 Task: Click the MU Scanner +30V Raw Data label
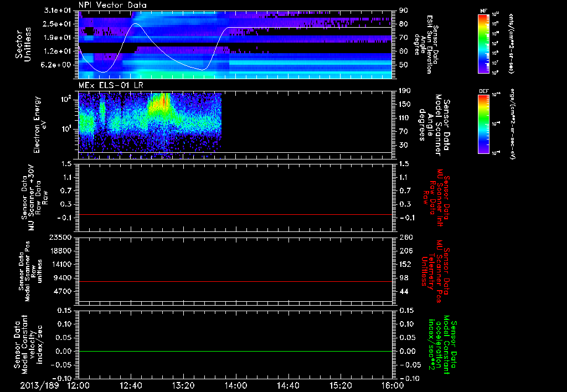[35, 198]
